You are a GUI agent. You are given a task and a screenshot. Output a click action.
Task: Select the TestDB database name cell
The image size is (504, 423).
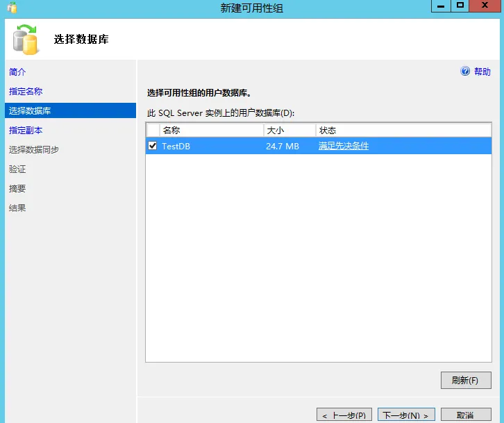coord(176,147)
